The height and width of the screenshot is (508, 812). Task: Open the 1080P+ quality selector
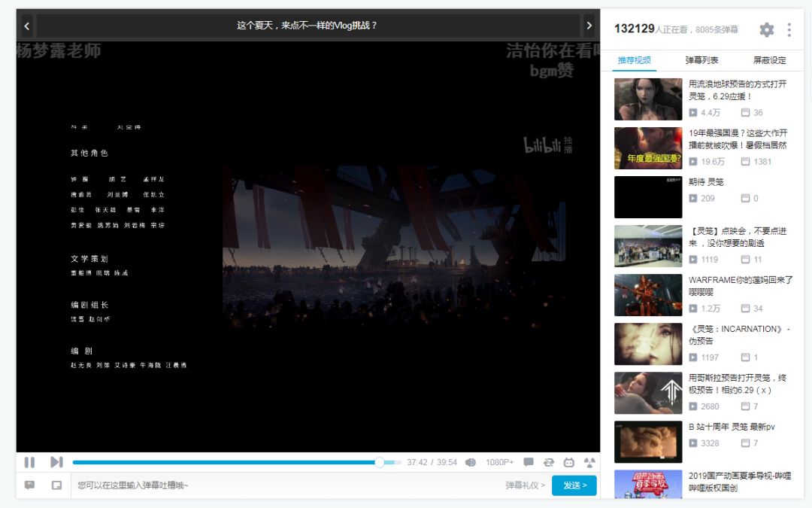coord(499,462)
